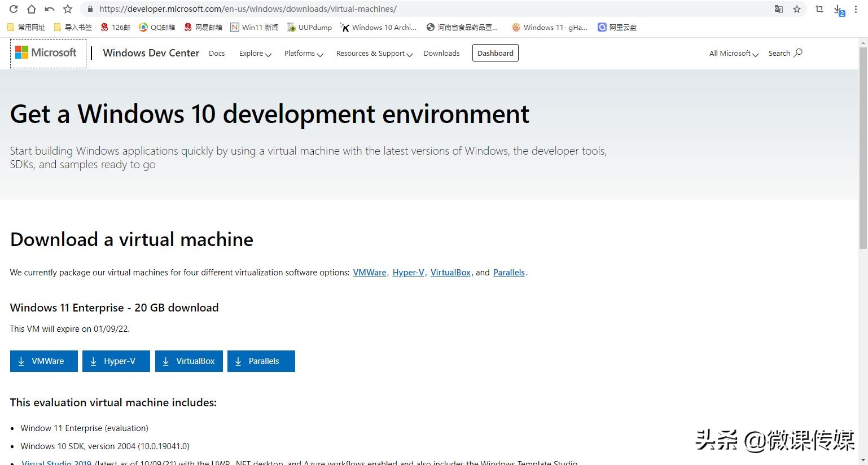Focus the browser address bar URL

248,9
